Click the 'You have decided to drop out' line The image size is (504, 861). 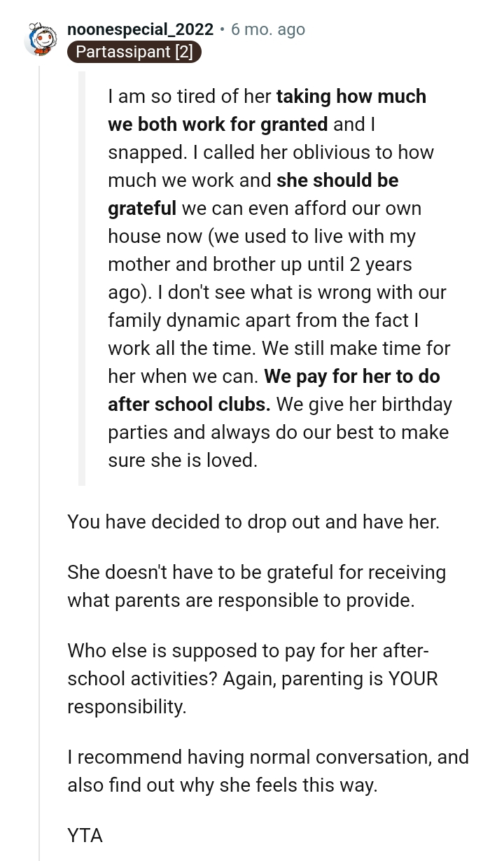click(253, 522)
